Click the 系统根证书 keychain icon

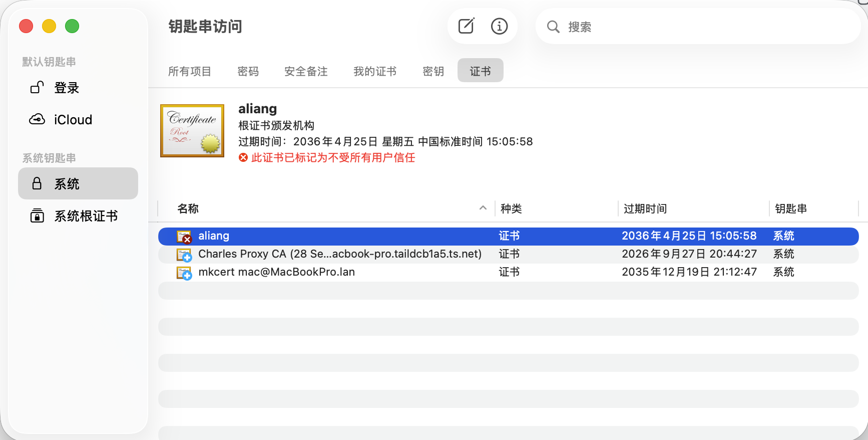pos(37,215)
